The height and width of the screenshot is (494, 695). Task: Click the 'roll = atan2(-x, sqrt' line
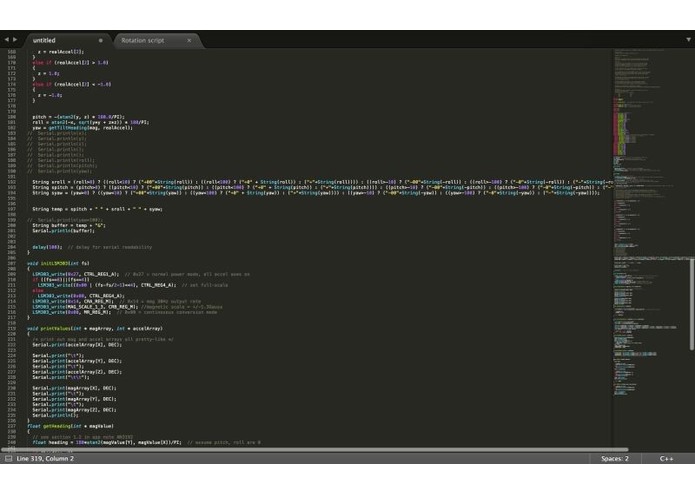point(90,122)
